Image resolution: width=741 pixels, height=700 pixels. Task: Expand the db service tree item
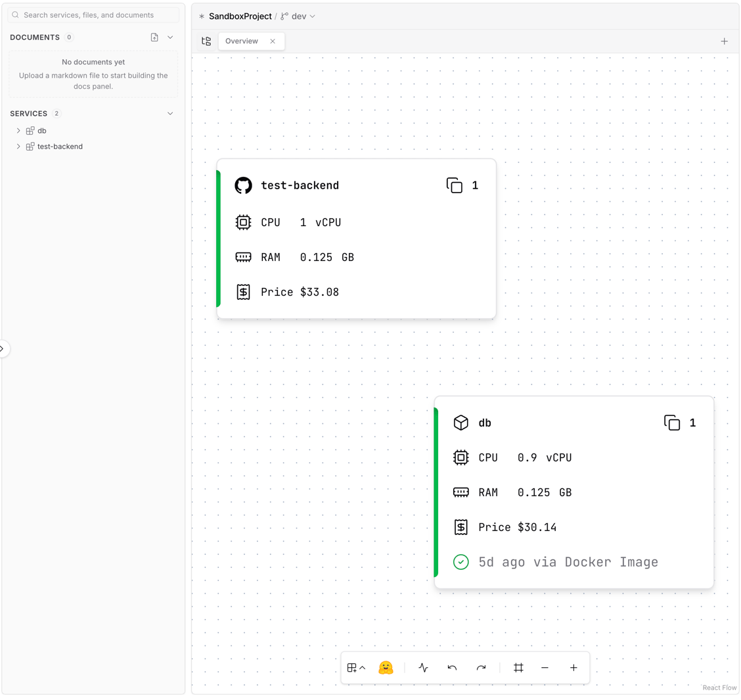[18, 131]
